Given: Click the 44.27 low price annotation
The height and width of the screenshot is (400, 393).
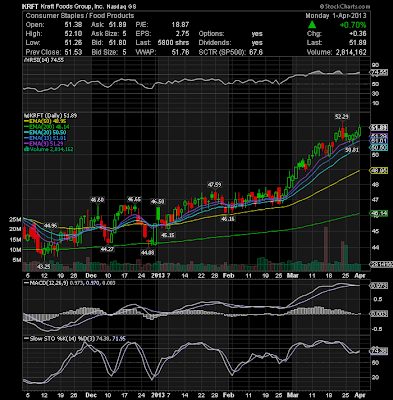Looking at the screenshot, I should point(108,249).
